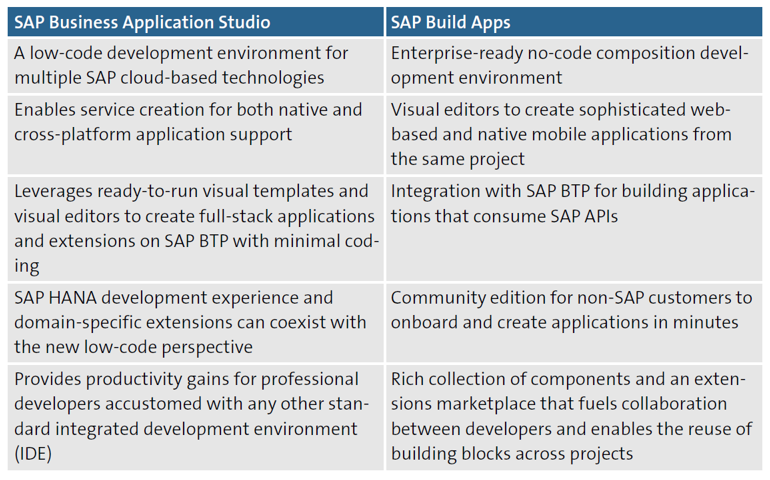Select the productivity gains for developers cell
The image size is (770, 480).
click(x=194, y=416)
